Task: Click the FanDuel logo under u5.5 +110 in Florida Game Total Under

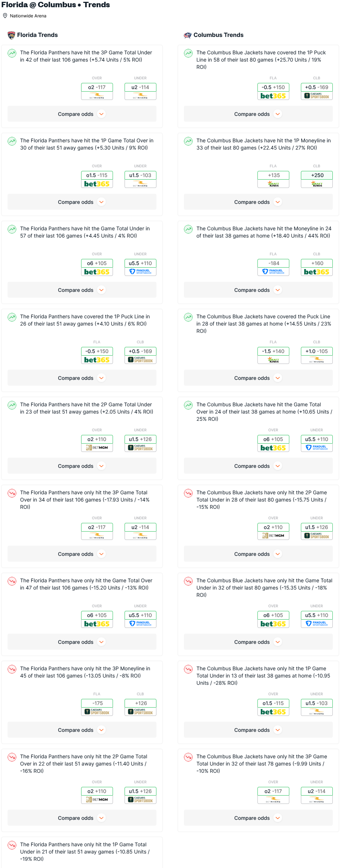Action: point(140,272)
